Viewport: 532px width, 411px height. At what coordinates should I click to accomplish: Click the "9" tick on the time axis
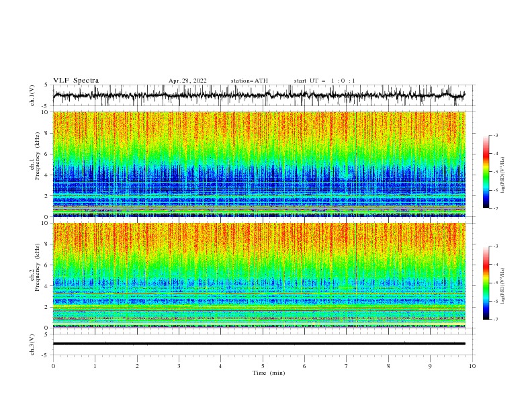[x=430, y=366]
